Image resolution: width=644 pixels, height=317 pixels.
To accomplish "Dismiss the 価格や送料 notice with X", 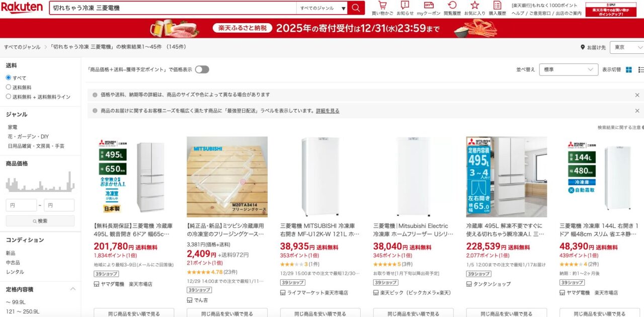I will tap(637, 95).
